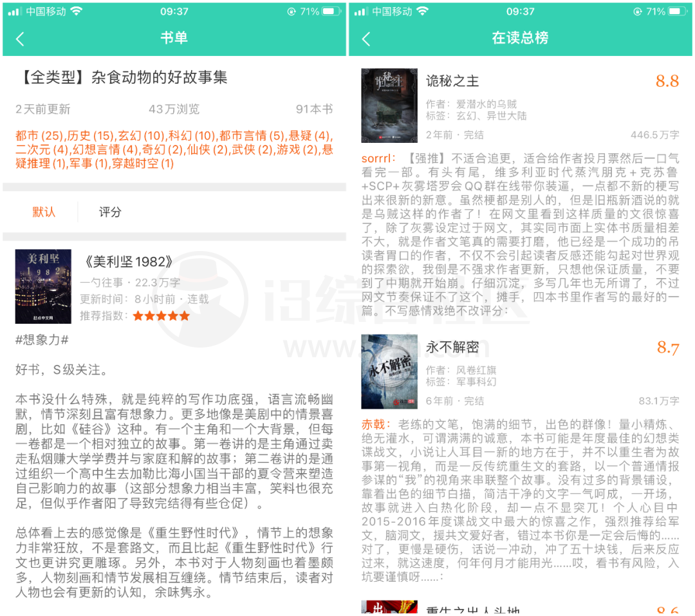695x616 pixels.
Task: Tap author line 风卷红旗
Action: [461, 370]
